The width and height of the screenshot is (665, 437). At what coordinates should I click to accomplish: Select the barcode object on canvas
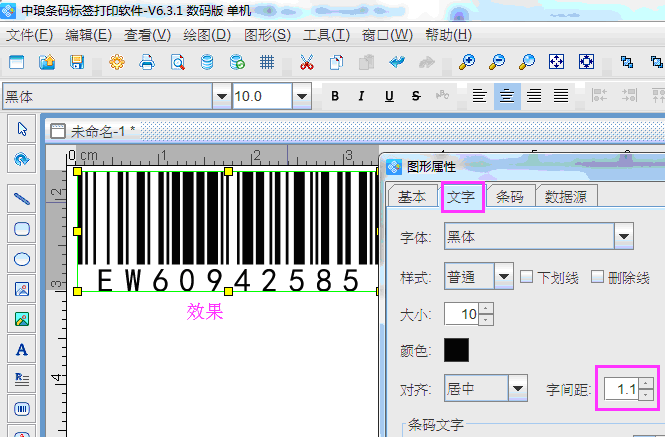click(x=228, y=231)
